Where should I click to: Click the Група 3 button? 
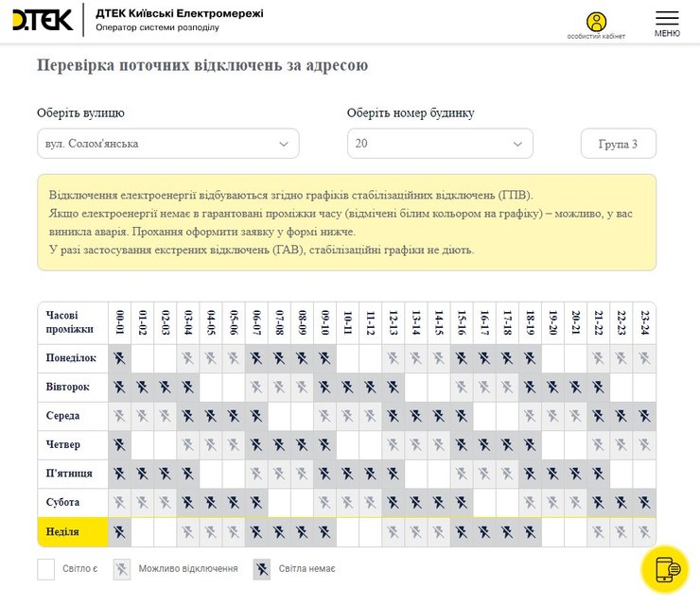618,144
